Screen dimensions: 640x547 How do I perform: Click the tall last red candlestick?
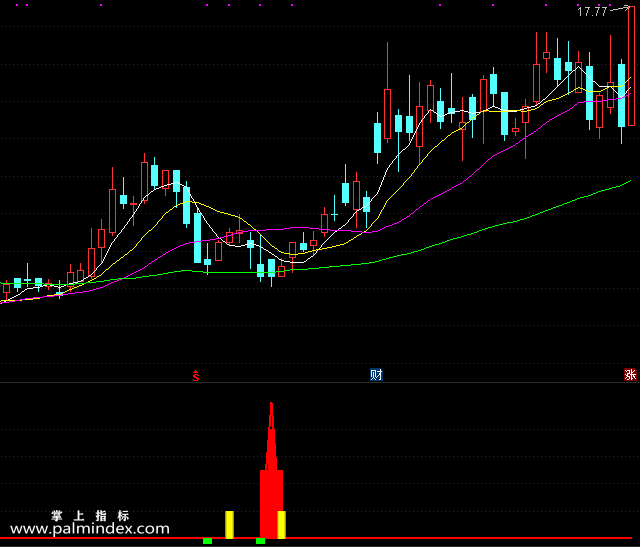[631, 66]
